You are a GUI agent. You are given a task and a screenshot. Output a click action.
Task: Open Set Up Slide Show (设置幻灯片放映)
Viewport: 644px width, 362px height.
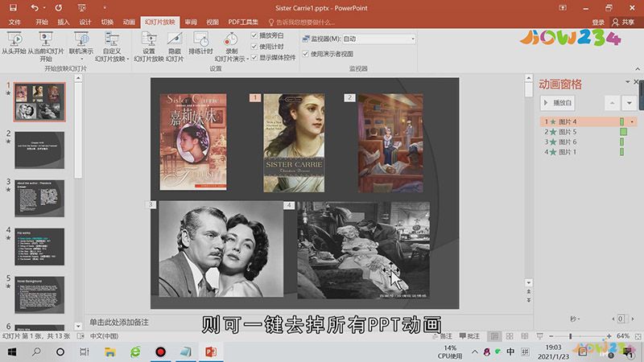(x=149, y=47)
